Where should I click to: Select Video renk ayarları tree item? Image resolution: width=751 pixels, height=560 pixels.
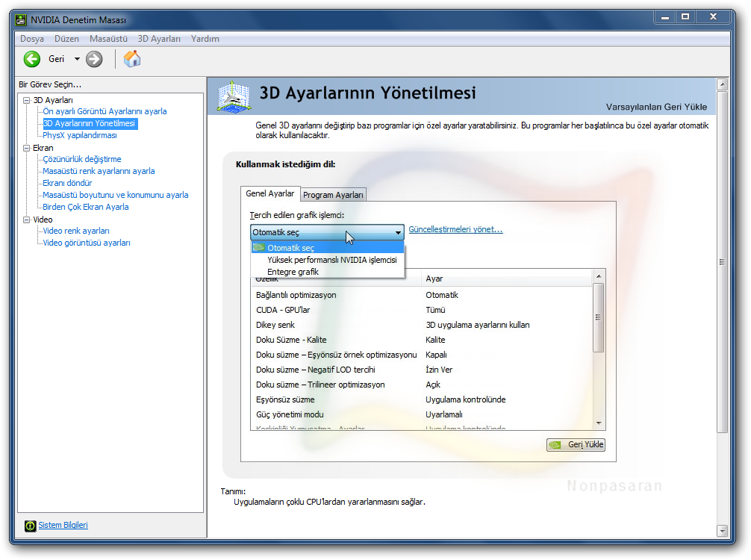[x=76, y=231]
